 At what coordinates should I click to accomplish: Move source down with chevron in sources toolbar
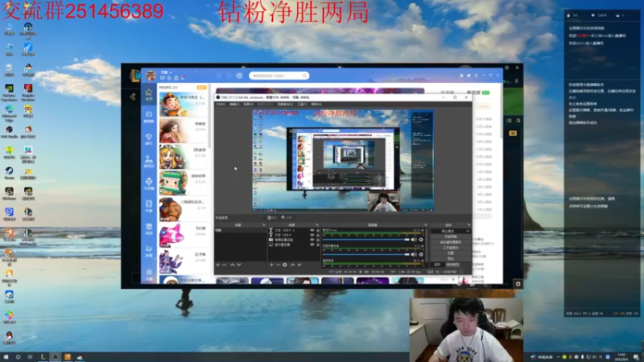(x=299, y=265)
